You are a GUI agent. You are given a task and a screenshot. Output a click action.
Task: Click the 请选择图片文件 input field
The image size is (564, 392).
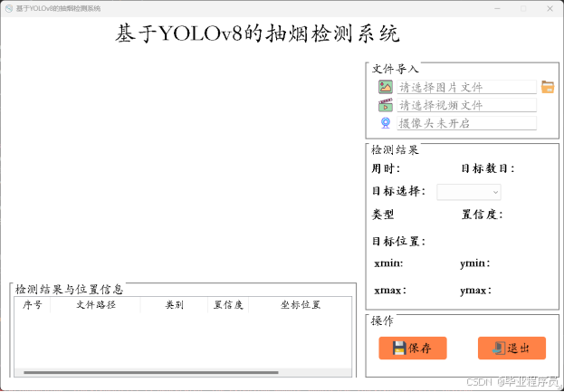pos(466,87)
